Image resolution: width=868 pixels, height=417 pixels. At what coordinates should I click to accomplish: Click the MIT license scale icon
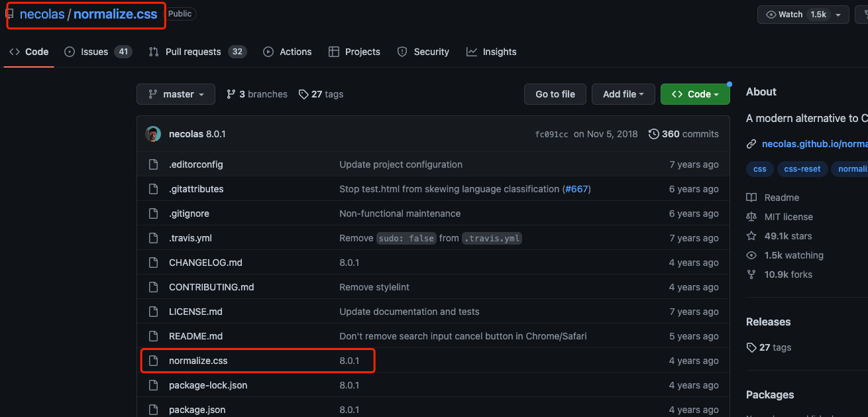[x=751, y=217]
